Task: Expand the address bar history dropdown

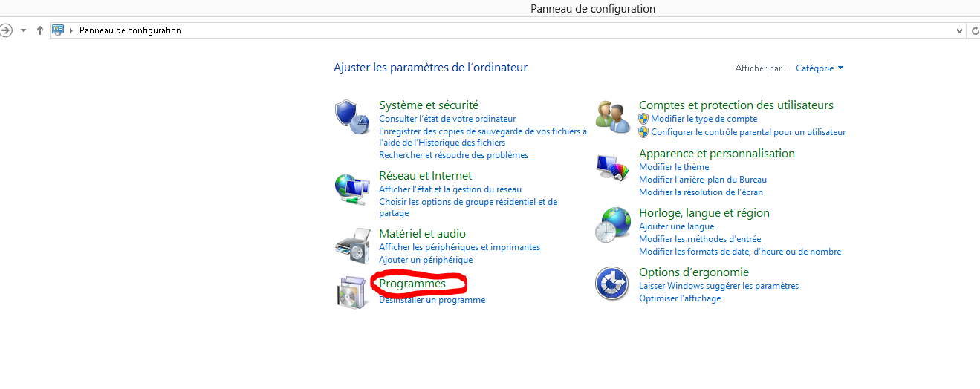Action: pyautogui.click(x=959, y=30)
